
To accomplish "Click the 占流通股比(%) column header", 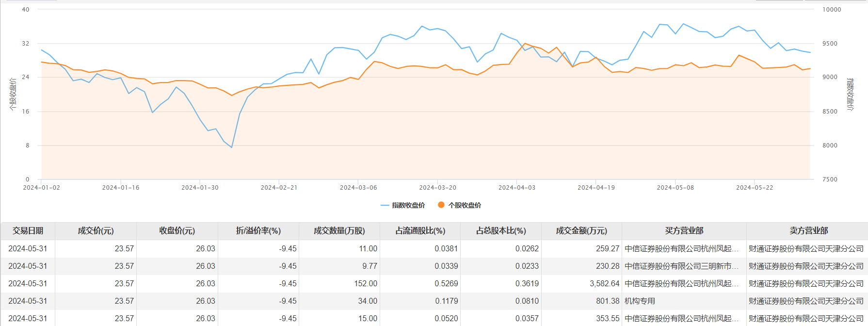I will [x=420, y=230].
